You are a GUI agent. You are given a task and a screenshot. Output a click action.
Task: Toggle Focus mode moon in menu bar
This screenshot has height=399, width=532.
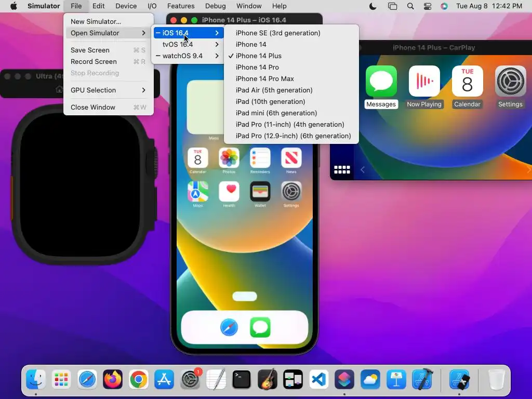click(373, 6)
